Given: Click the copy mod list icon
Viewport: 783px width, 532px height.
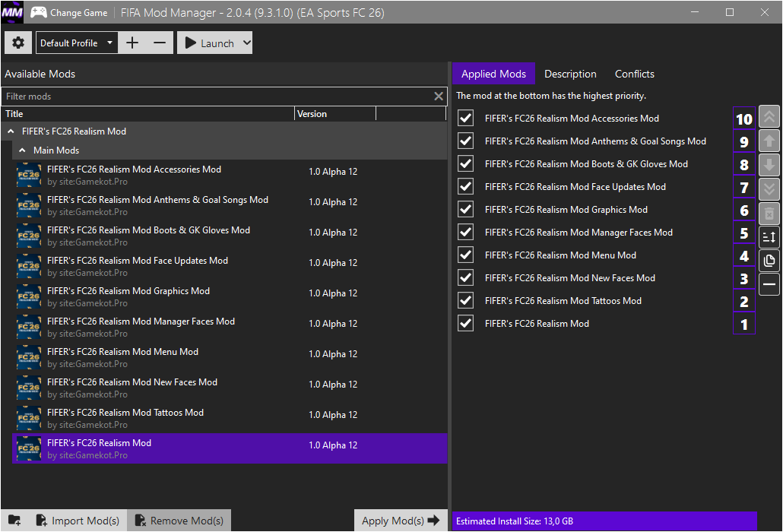Looking at the screenshot, I should [x=769, y=261].
